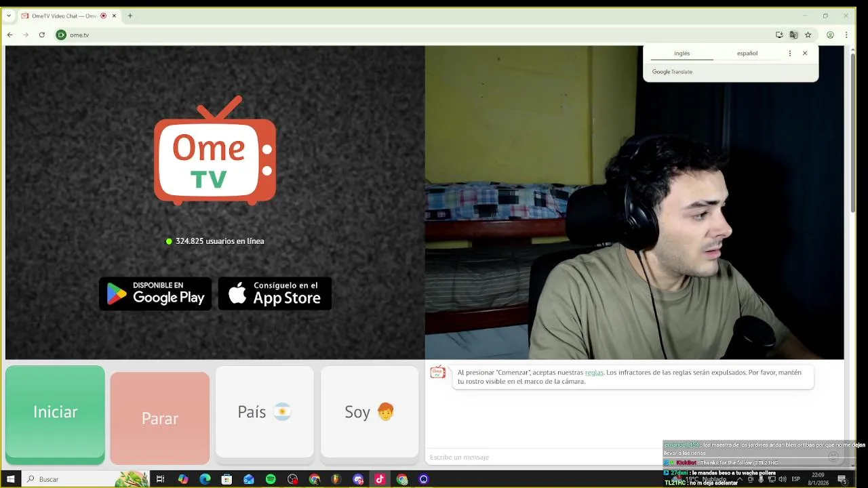Click the Parar stop button
868x488 pixels.
[x=159, y=418]
